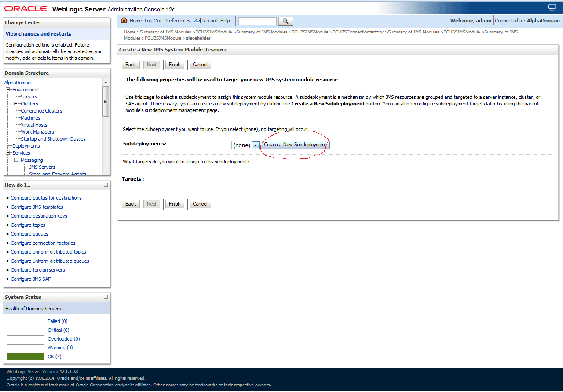Click the top Cancel button
The width and height of the screenshot is (563, 392).
(x=200, y=65)
